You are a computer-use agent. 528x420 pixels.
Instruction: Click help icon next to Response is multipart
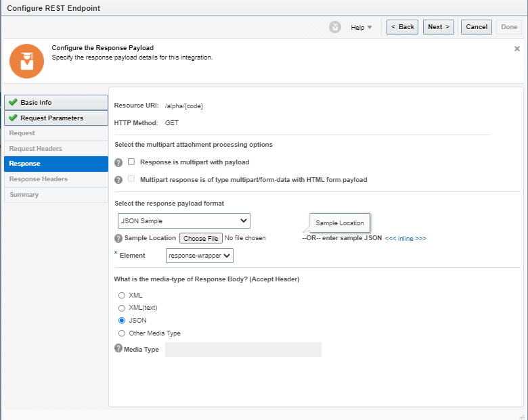118,162
